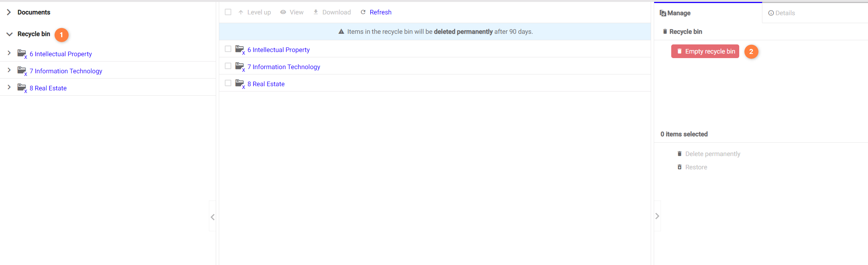Image resolution: width=868 pixels, height=265 pixels.
Task: Open the Manage tab
Action: (675, 13)
